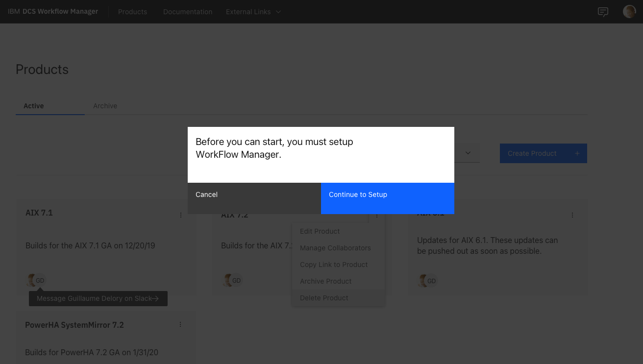This screenshot has width=643, height=364.
Task: Click the GD avatar on AIX 7.1 card
Action: coord(40,281)
